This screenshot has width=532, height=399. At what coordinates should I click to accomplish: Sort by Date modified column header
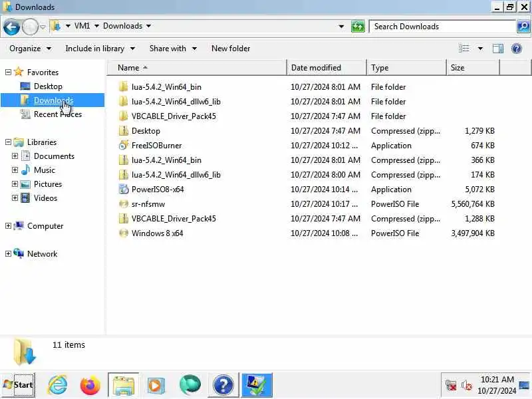pyautogui.click(x=327, y=68)
